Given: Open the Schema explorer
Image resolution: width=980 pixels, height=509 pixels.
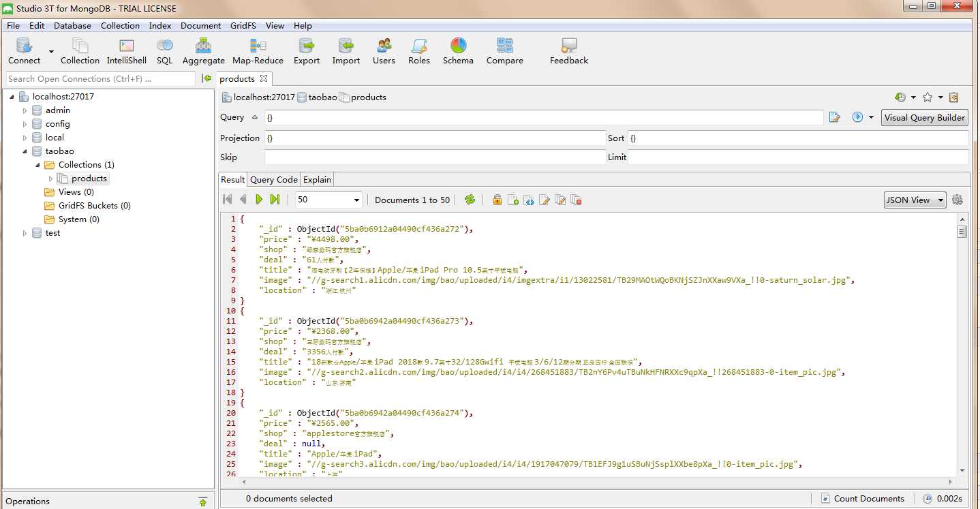Looking at the screenshot, I should coord(458,51).
